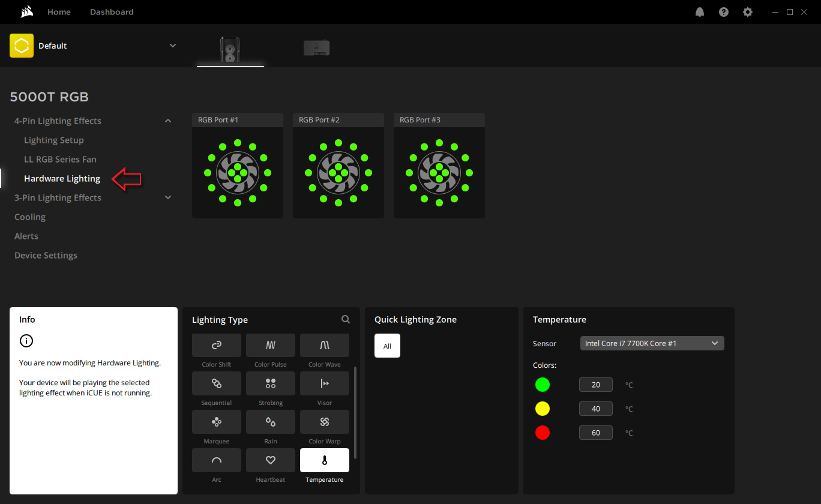Pick the yellow temperature color swatch
Screen dimensions: 821x504
[543, 409]
